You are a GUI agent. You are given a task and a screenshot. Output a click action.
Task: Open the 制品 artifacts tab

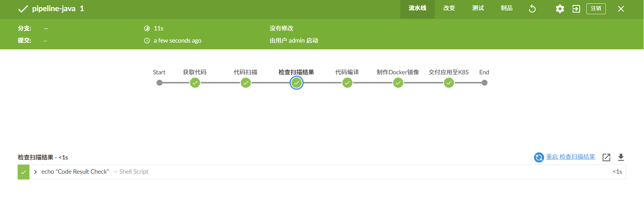(507, 8)
